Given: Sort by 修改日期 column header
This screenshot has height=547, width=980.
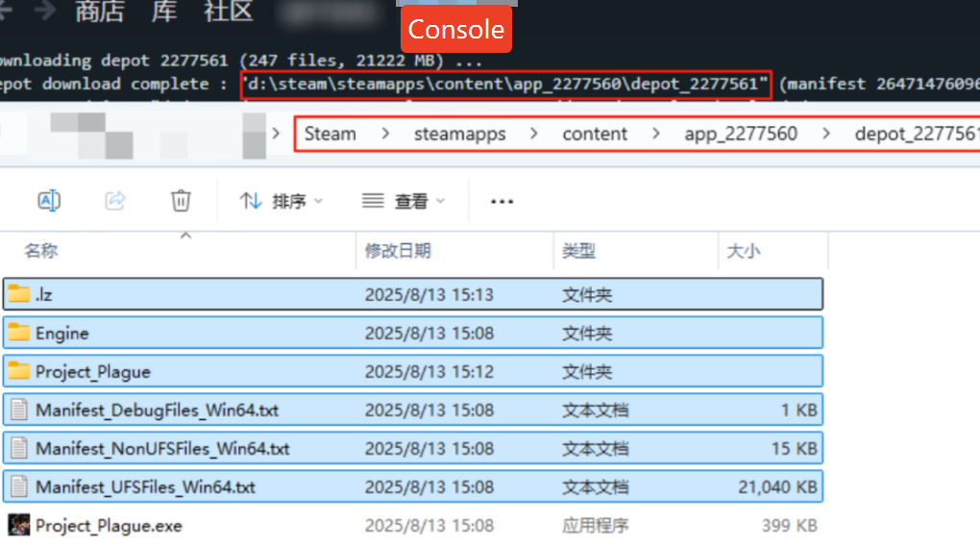Looking at the screenshot, I should click(x=455, y=251).
